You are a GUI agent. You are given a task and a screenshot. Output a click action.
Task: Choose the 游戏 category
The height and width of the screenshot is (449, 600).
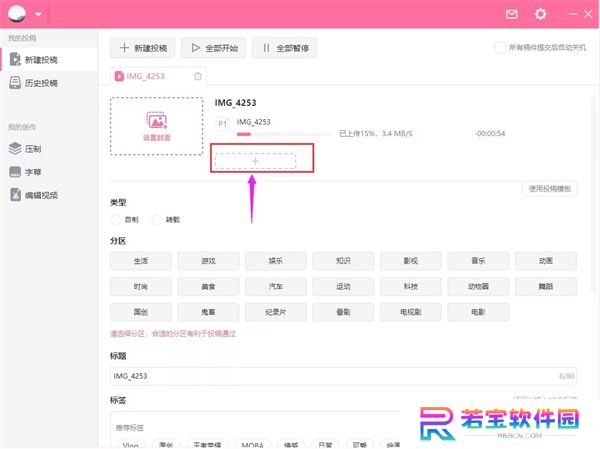208,261
